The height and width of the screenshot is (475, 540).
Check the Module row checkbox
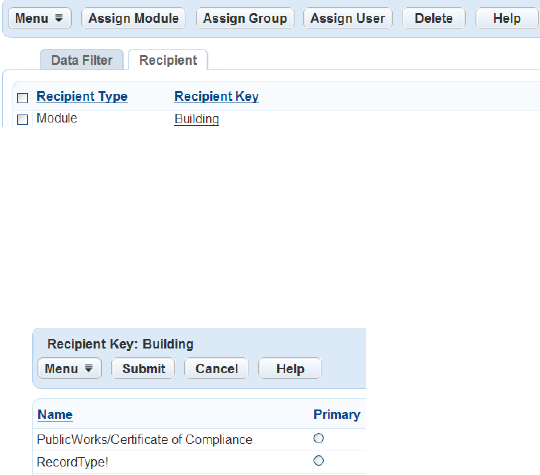click(x=22, y=120)
